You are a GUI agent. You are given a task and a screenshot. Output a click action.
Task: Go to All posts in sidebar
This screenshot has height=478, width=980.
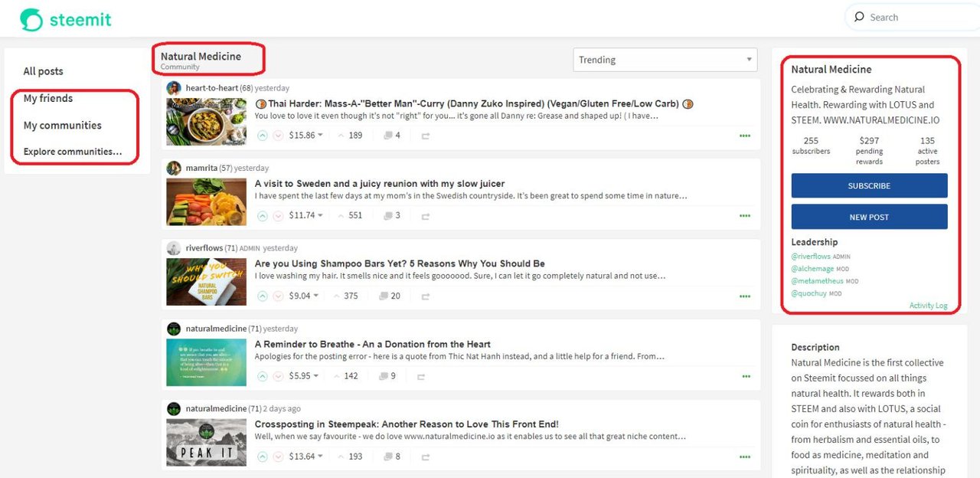pyautogui.click(x=44, y=71)
